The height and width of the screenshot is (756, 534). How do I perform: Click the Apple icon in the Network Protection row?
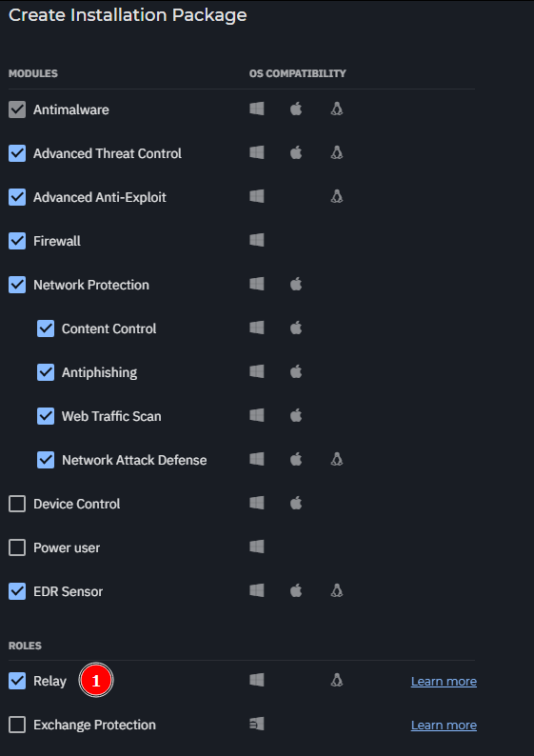(296, 284)
